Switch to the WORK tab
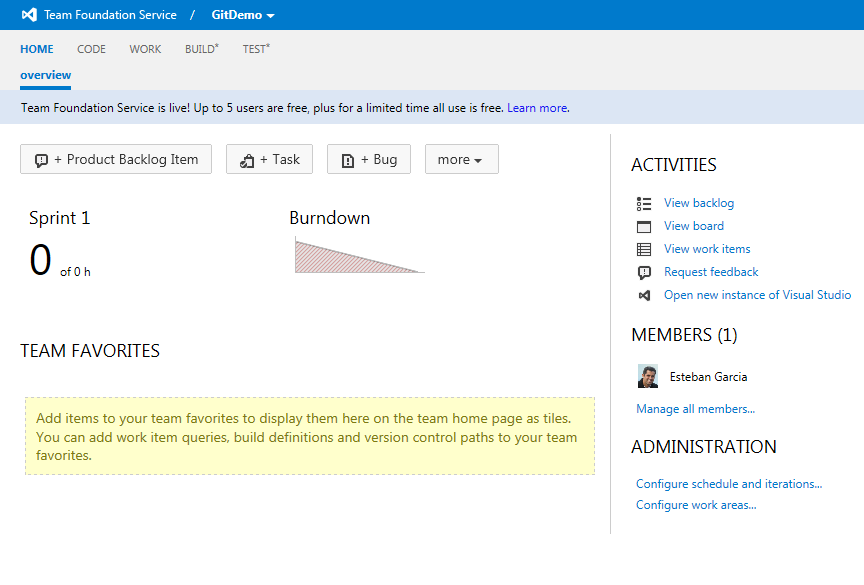Screen dimensions: 864x585 coord(145,49)
